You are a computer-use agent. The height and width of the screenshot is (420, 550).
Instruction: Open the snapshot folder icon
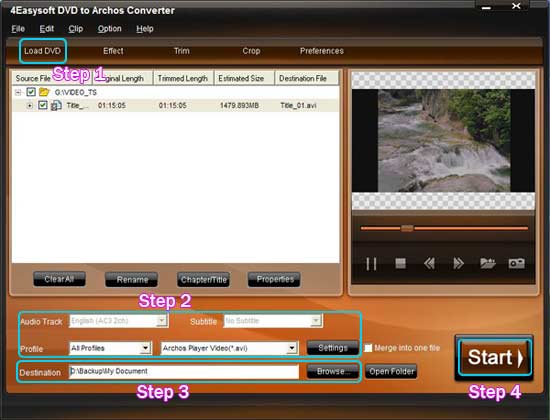point(488,263)
